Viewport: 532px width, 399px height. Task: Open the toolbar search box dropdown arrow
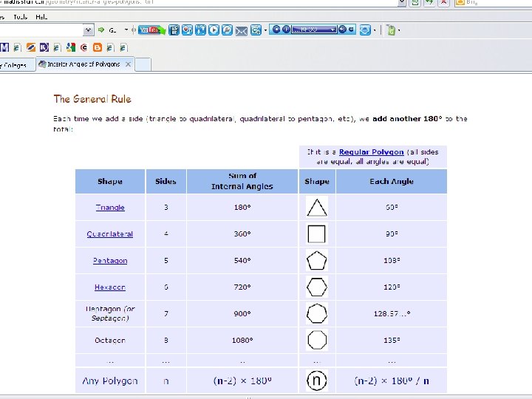point(88,30)
